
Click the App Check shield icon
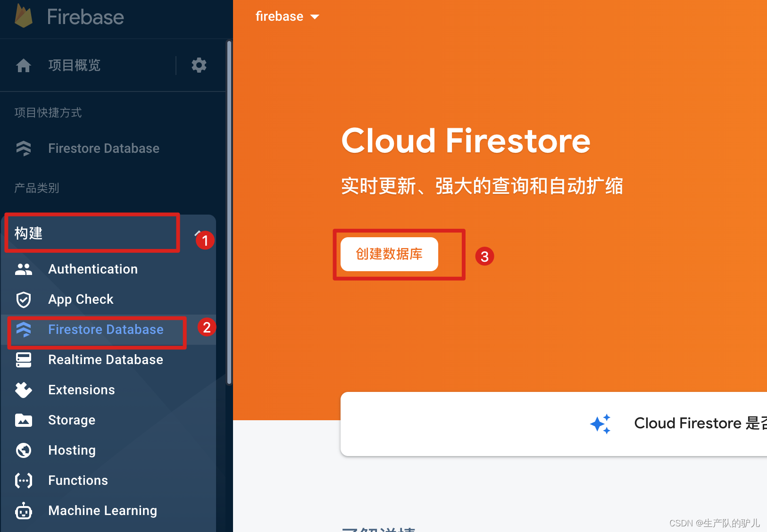pos(24,299)
